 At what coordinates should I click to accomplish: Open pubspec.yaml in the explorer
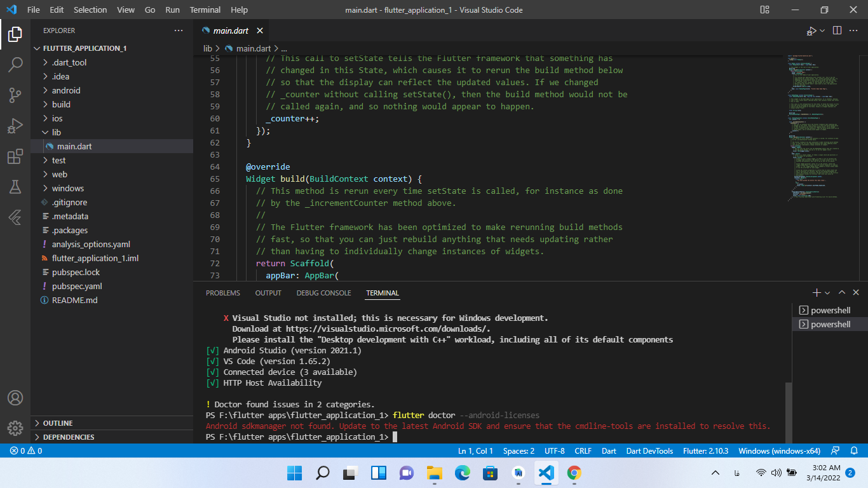point(112,286)
